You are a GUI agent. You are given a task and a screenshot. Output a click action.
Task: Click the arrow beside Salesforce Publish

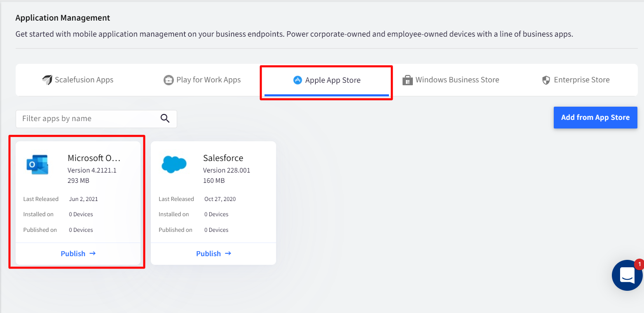228,253
